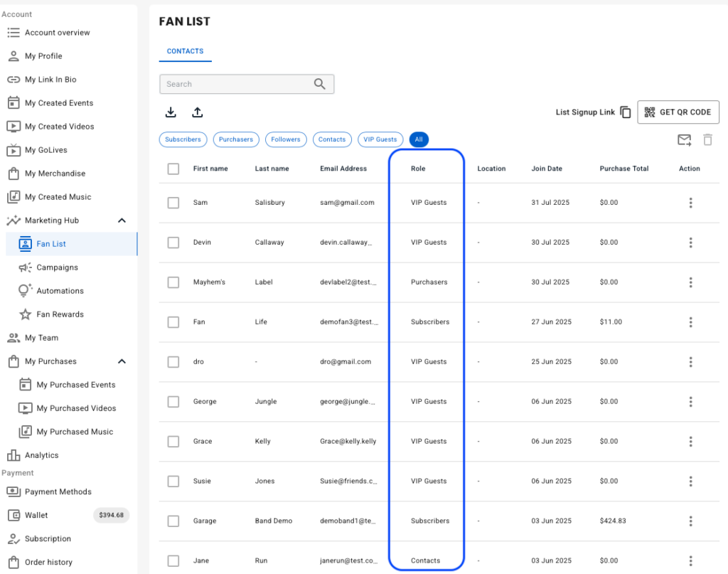Tick the select-all checkbox in table header

pos(173,169)
